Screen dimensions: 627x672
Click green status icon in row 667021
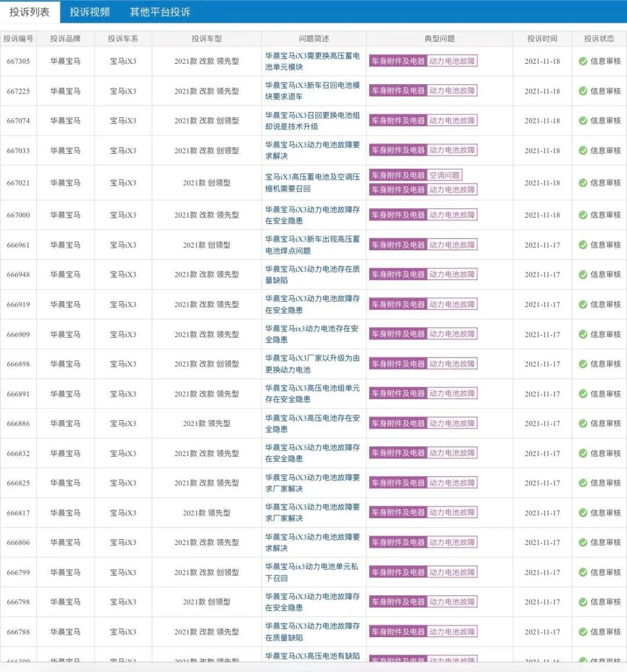(x=583, y=183)
